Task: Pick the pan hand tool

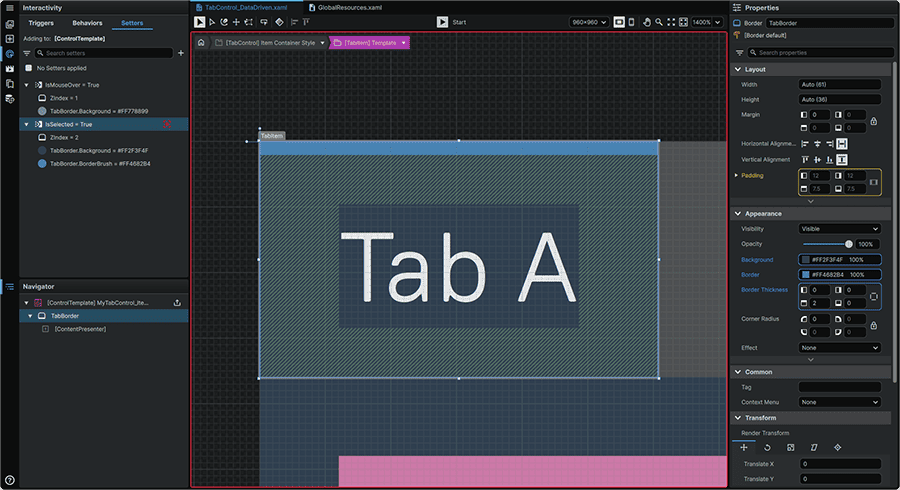Action: click(x=647, y=22)
